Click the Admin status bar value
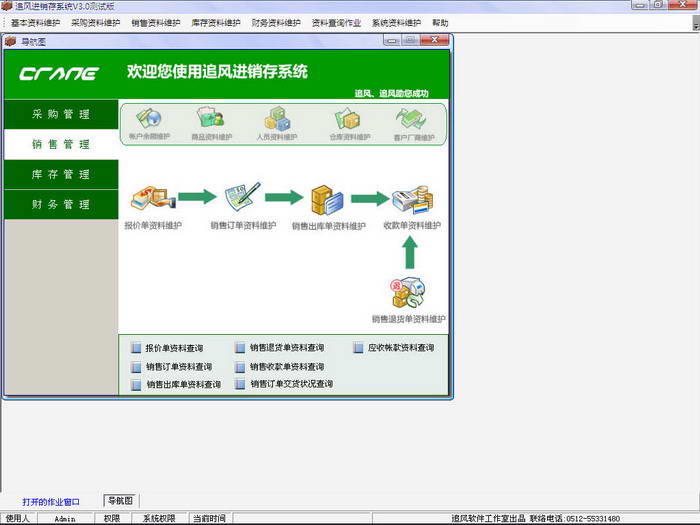700x525 pixels. [65, 519]
